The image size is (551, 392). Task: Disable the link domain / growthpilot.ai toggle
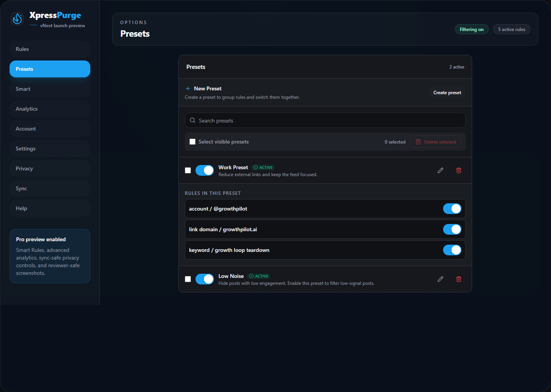pos(452,229)
